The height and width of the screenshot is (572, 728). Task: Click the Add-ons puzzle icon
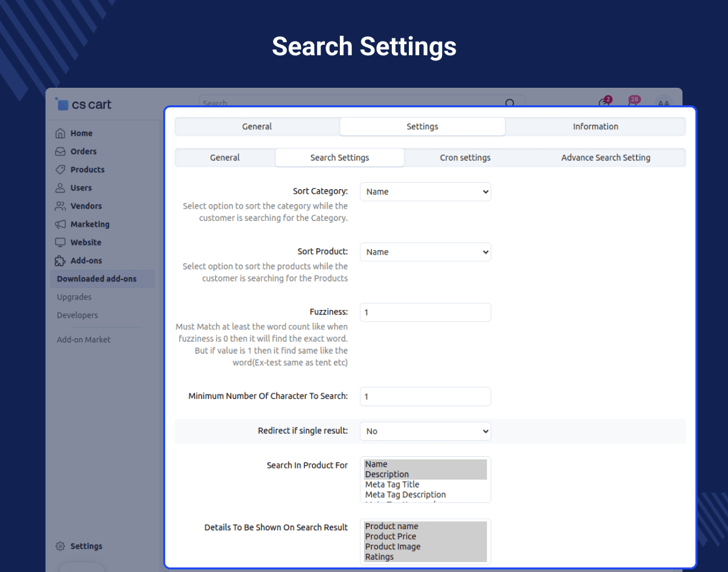[60, 261]
